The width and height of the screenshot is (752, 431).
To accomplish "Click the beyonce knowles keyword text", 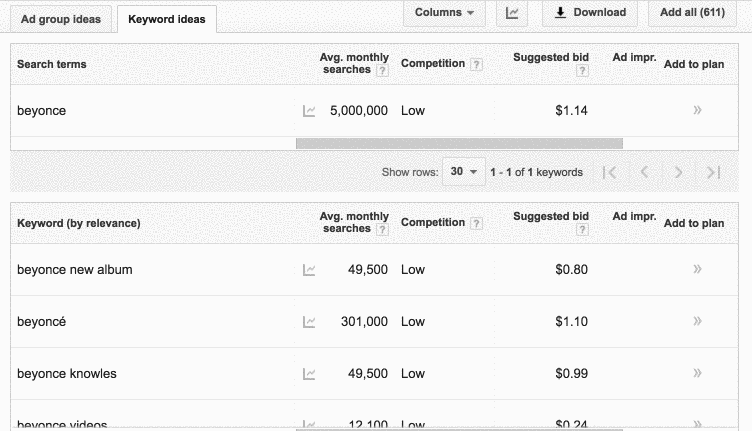I will [x=67, y=373].
